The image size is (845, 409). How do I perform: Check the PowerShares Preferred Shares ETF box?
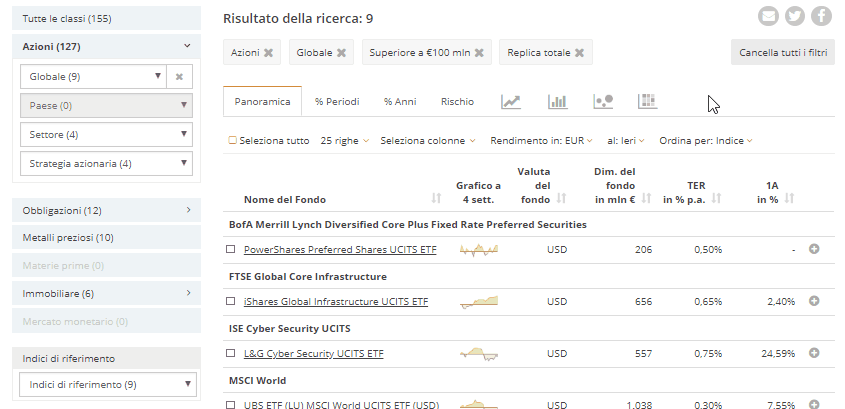point(230,249)
